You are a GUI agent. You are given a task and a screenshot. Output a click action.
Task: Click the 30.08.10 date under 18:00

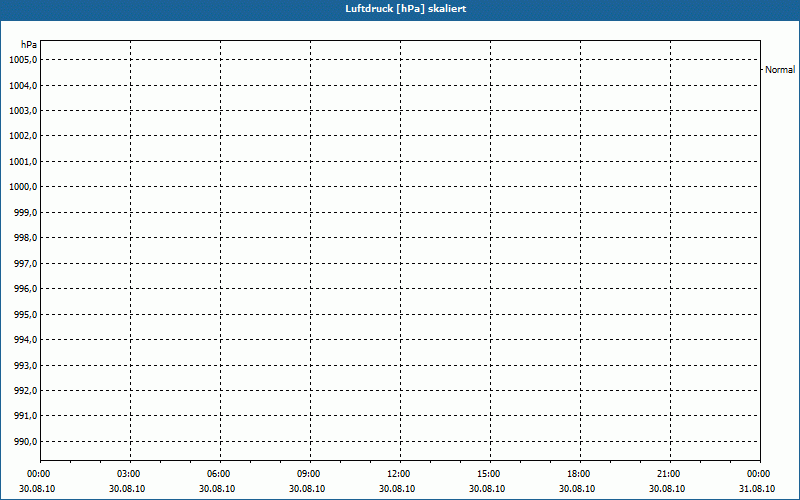pyautogui.click(x=577, y=489)
